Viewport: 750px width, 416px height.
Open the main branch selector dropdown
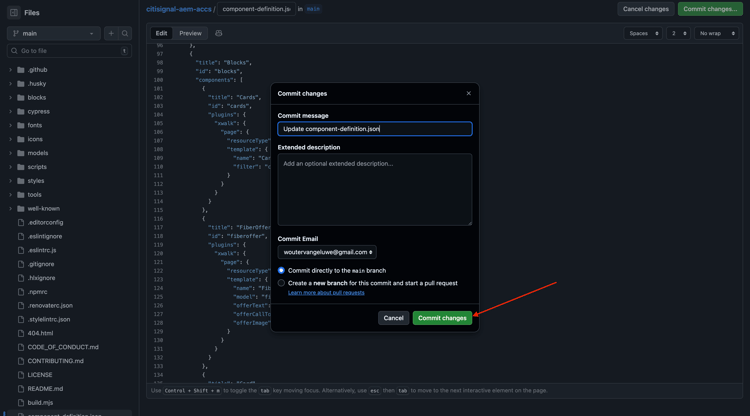(54, 33)
